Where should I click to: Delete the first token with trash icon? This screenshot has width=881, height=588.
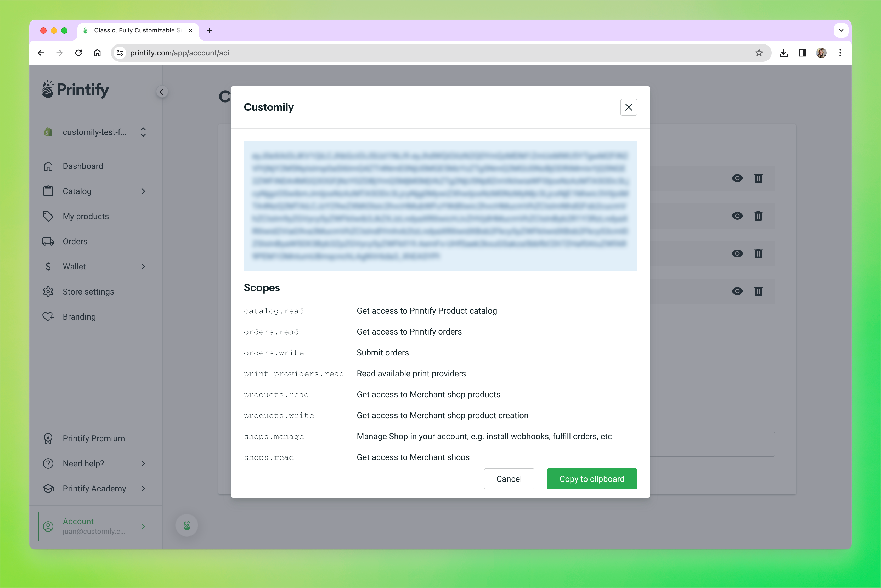click(x=758, y=178)
